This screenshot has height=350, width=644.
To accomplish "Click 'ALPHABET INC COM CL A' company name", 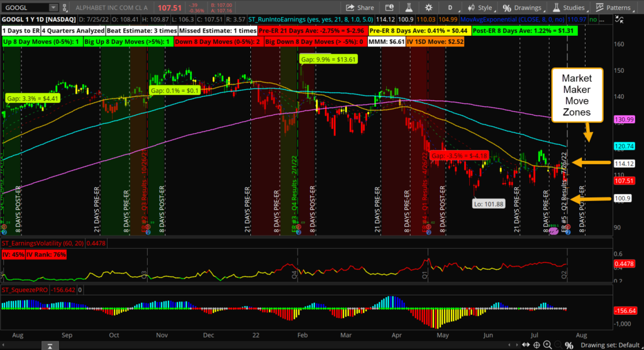I will 111,8.
